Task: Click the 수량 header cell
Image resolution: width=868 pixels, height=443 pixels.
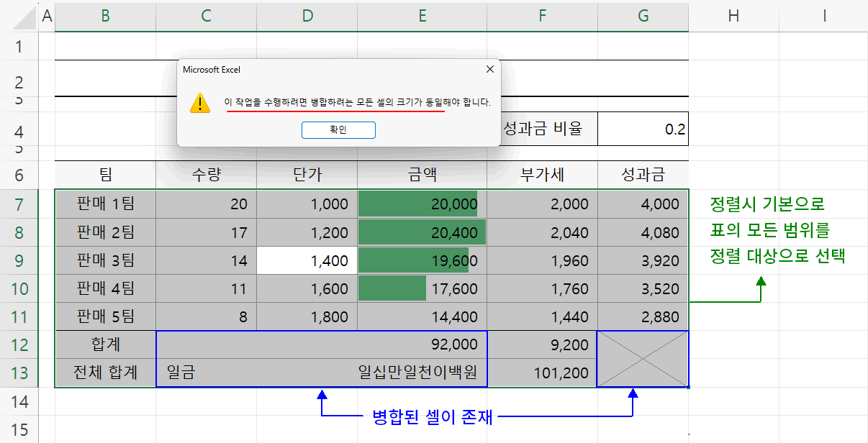Action: (206, 175)
